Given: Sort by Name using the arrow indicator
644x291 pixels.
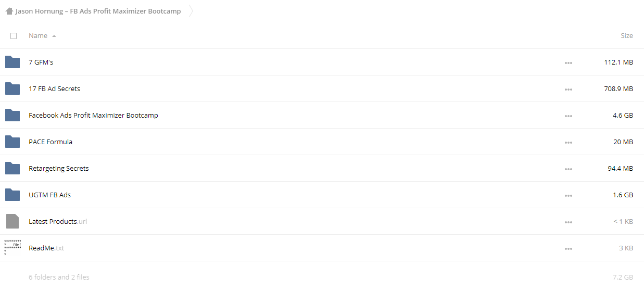Looking at the screenshot, I should [54, 36].
